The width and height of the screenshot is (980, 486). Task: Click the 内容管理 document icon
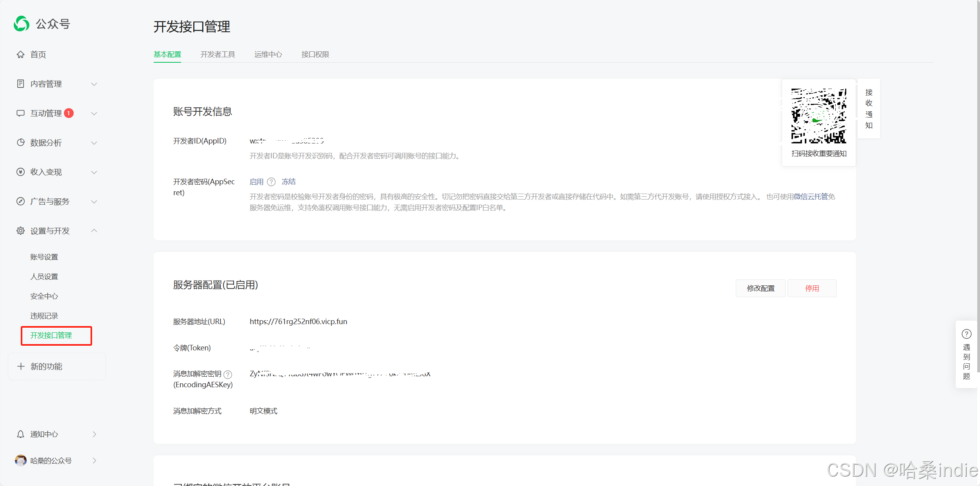coord(20,84)
